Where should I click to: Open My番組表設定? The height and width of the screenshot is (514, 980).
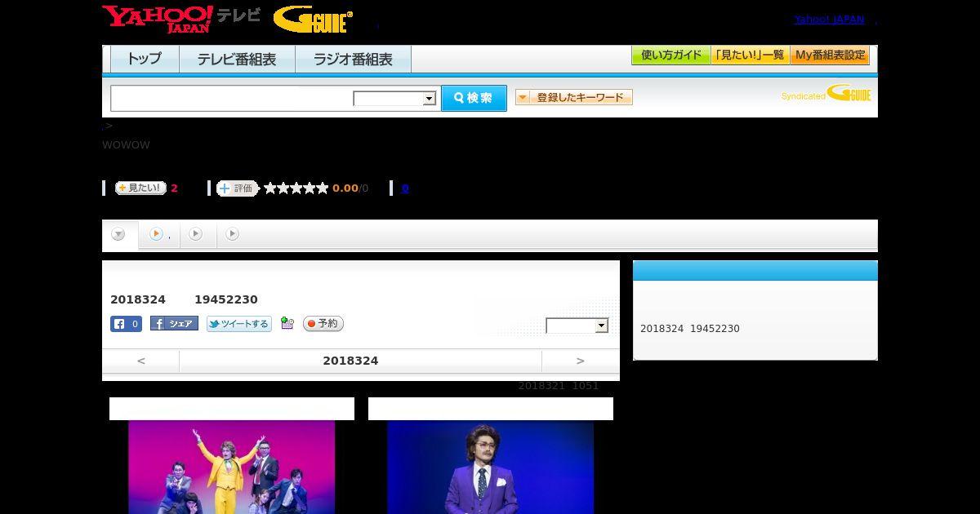pos(830,55)
